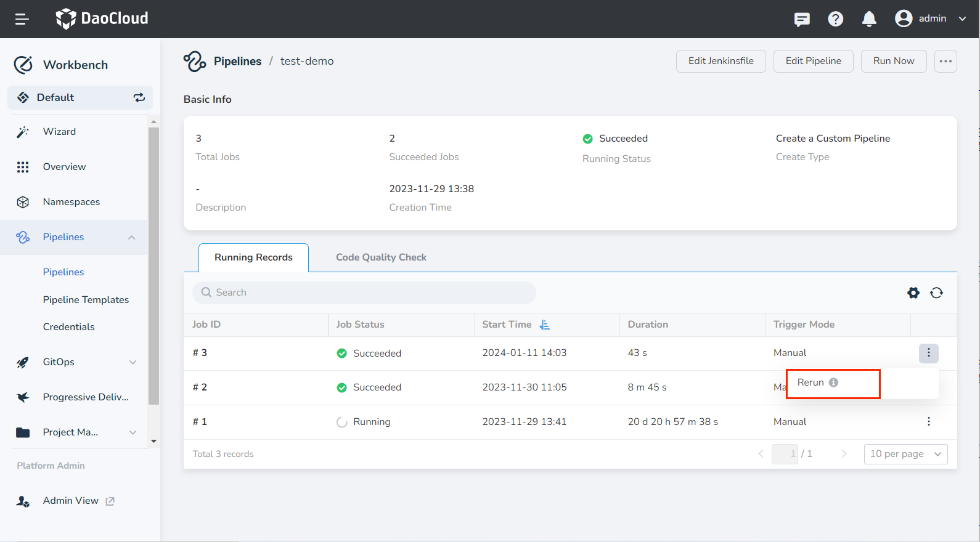Toggle the hamburger navigation menu
Viewport: 980px width, 542px height.
click(22, 19)
